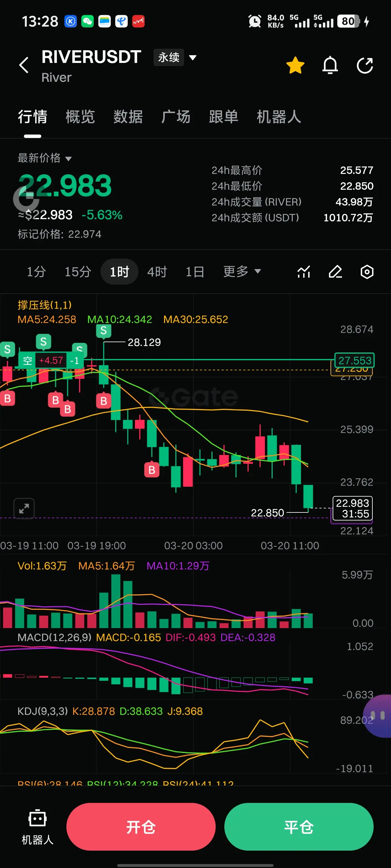This screenshot has height=868, width=391.
Task: Select the 1分 timeframe
Action: (36, 272)
